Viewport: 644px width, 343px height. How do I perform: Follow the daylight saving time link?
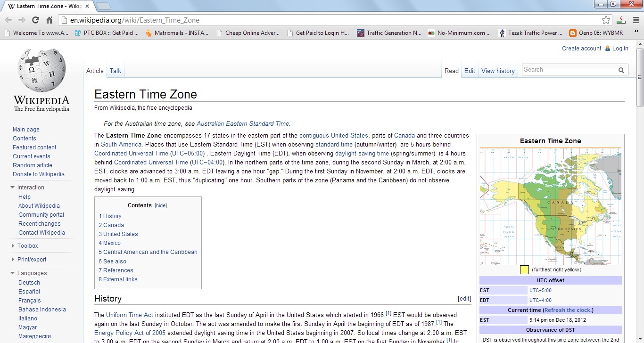click(362, 154)
